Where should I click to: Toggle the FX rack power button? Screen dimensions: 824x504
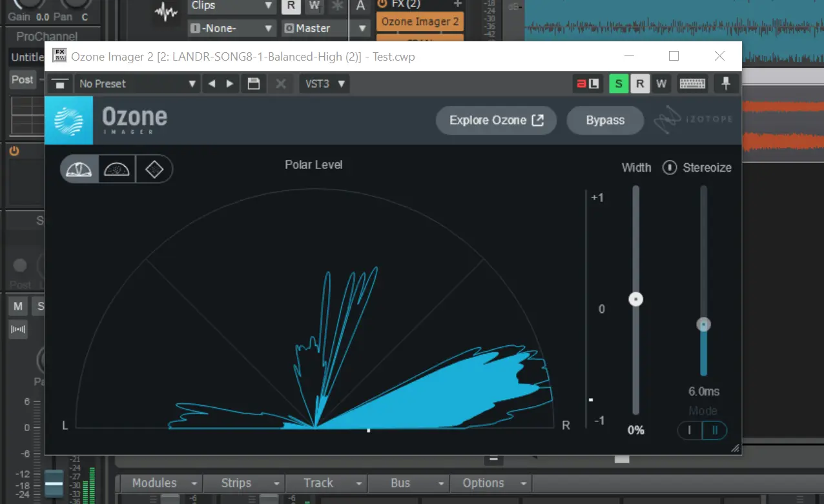(x=382, y=4)
